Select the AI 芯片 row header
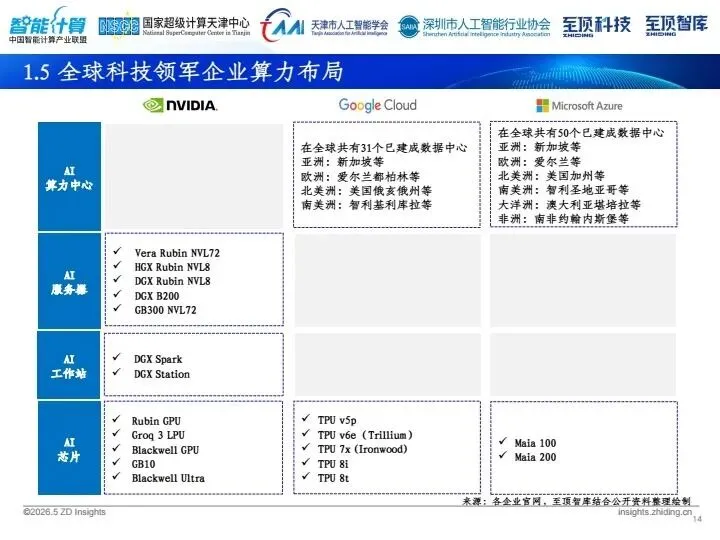720x540 pixels. point(69,448)
